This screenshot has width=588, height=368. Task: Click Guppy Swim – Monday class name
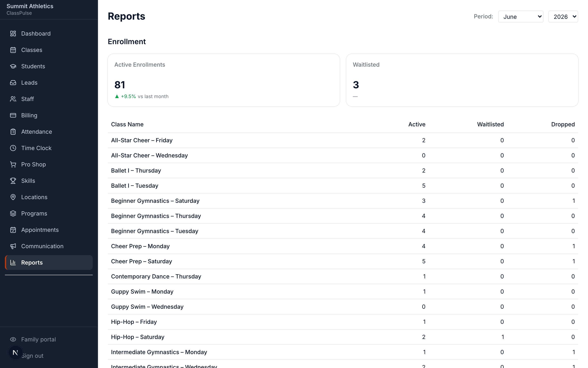[x=142, y=292]
